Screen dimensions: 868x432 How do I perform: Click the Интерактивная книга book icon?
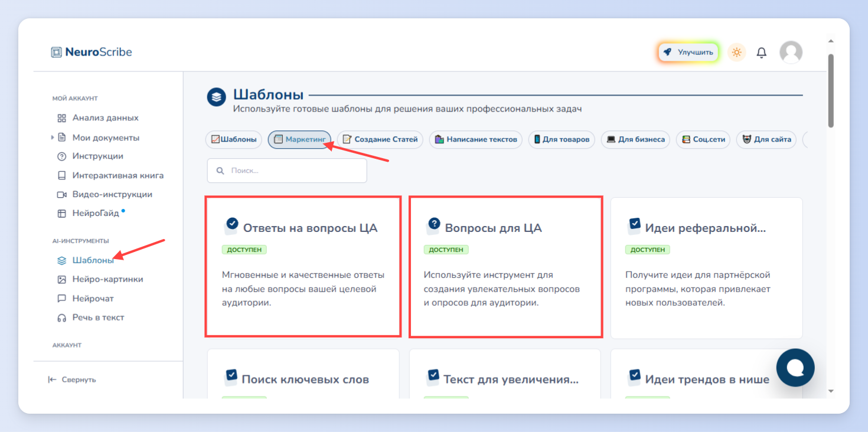tap(61, 175)
